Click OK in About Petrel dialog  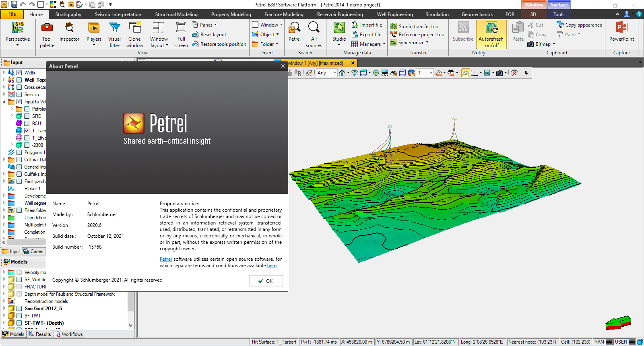pos(266,281)
